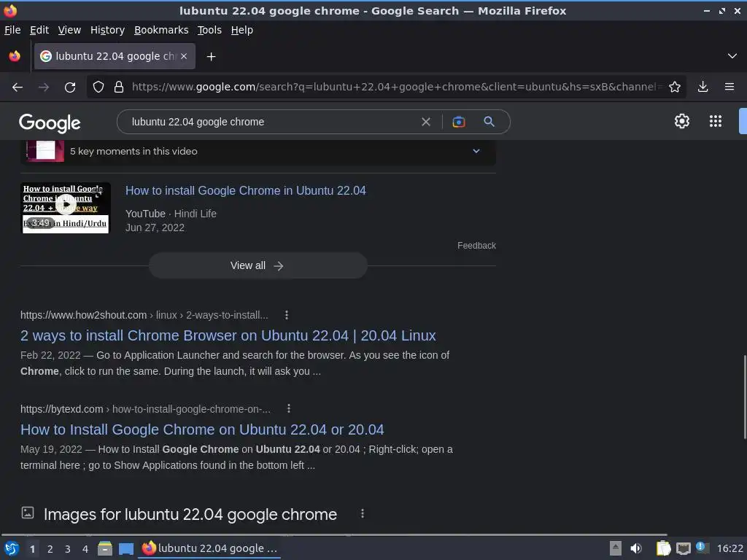Screen dimensions: 747x560
Task: Open network monitor tray icon
Action: pyautogui.click(x=683, y=548)
